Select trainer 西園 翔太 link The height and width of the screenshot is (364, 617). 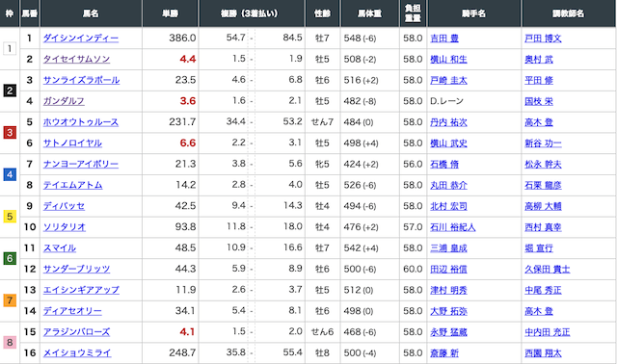543,353
